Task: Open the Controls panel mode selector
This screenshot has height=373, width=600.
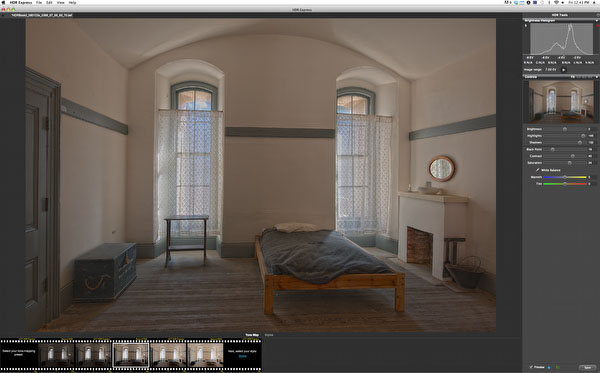Action: point(573,77)
